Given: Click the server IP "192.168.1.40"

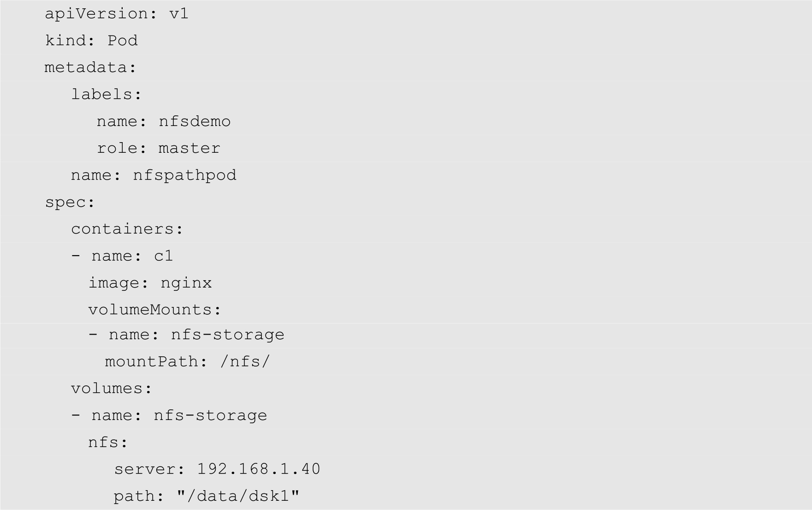Looking at the screenshot, I should tap(259, 469).
